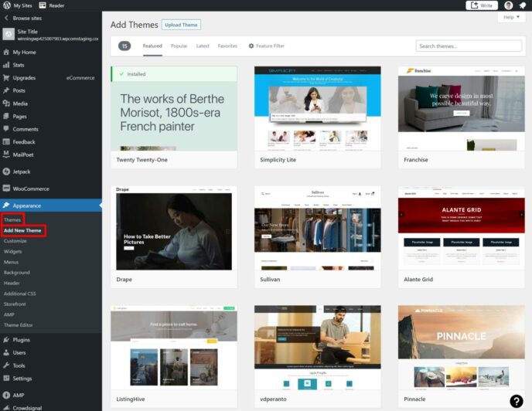Click the Plugins plug icon
Image resolution: width=532 pixels, height=411 pixels.
(6, 340)
